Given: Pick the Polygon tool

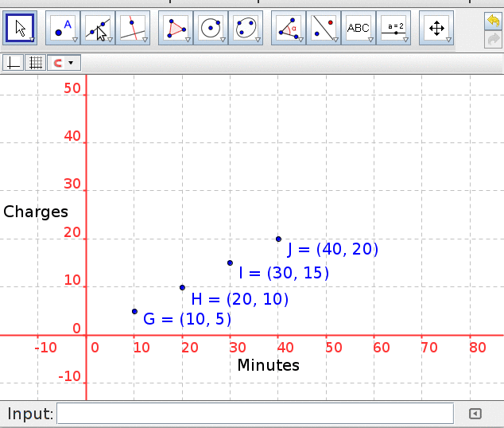Looking at the screenshot, I should click(x=175, y=28).
